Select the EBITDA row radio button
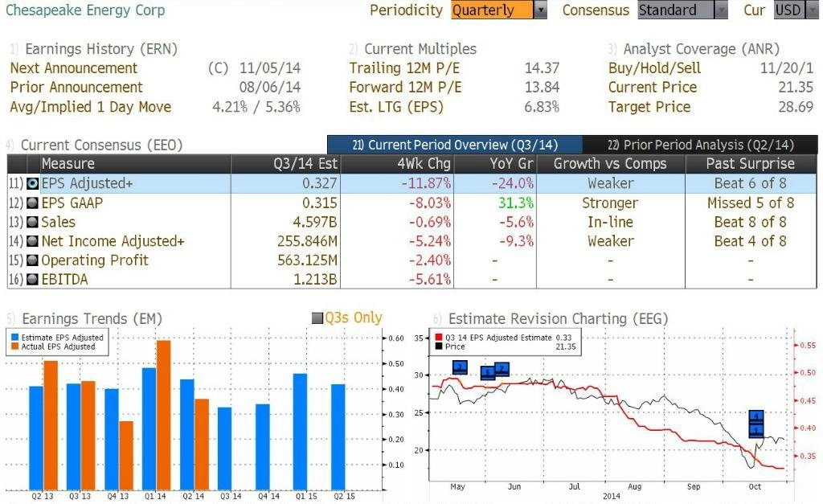823x504 pixels. tap(32, 279)
